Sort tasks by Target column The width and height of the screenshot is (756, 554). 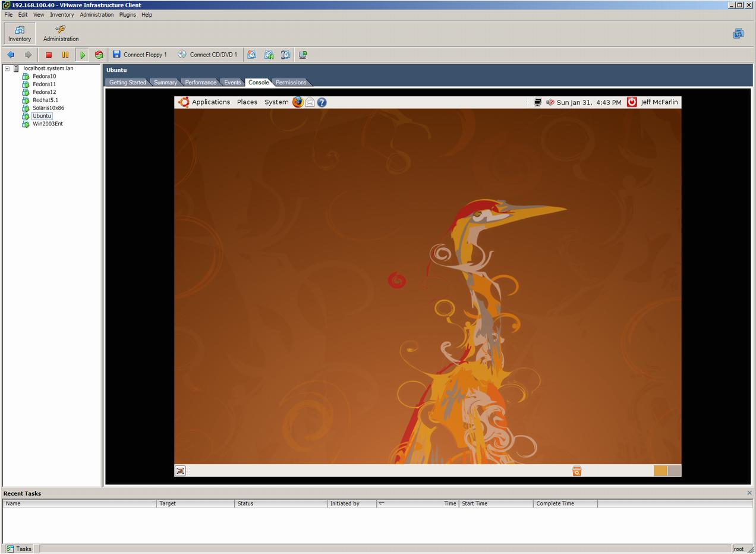[196, 503]
